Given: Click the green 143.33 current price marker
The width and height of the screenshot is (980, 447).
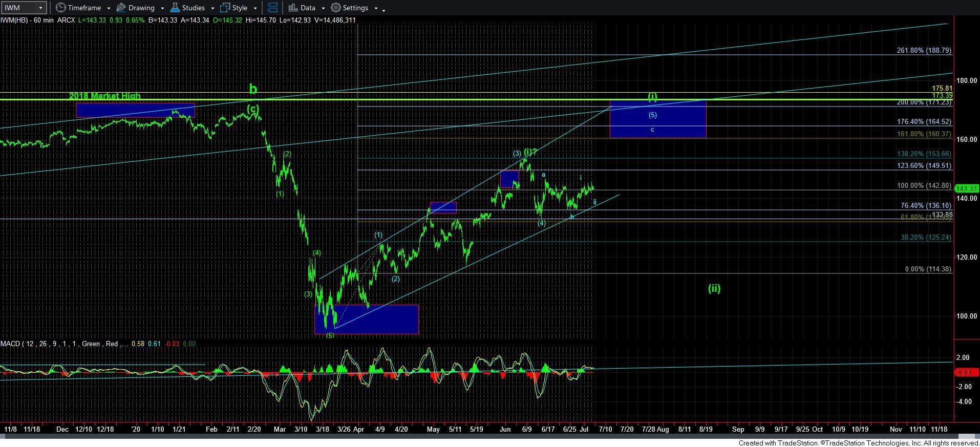Looking at the screenshot, I should pos(967,188).
